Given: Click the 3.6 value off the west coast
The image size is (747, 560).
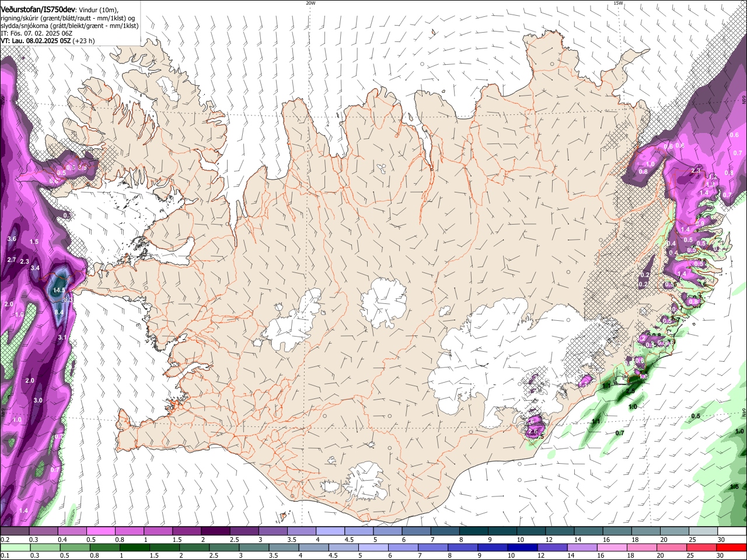Looking at the screenshot, I should (x=12, y=239).
